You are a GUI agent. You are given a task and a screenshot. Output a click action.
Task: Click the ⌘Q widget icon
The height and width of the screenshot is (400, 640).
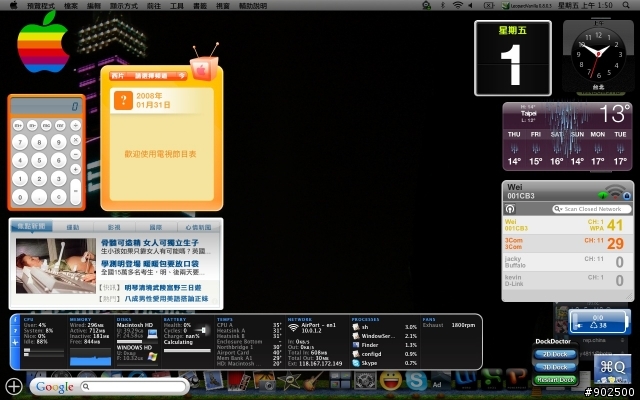tap(612, 368)
